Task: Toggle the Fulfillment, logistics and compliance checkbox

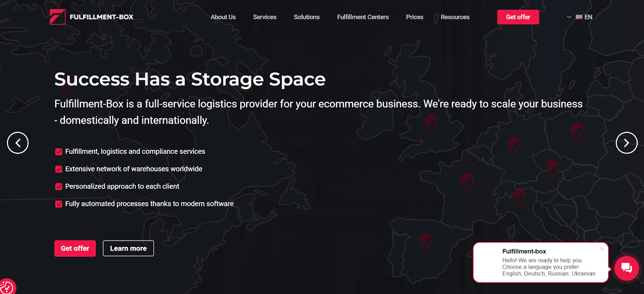Action: point(59,152)
